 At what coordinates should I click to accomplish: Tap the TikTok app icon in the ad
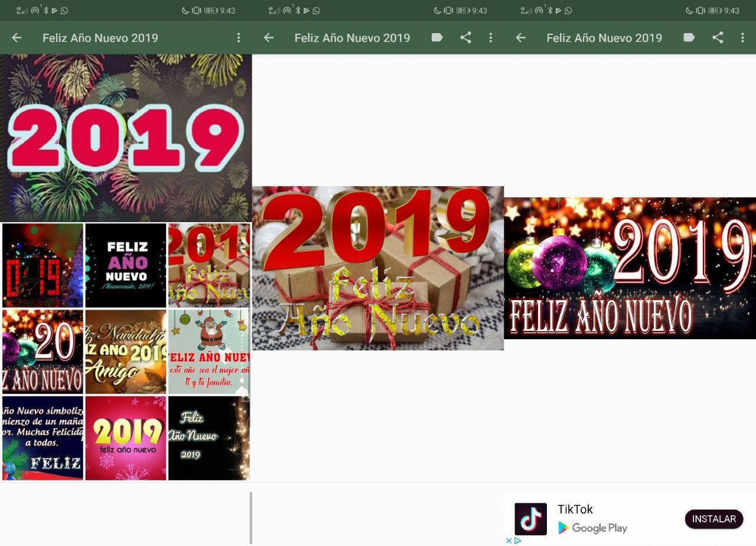(530, 519)
